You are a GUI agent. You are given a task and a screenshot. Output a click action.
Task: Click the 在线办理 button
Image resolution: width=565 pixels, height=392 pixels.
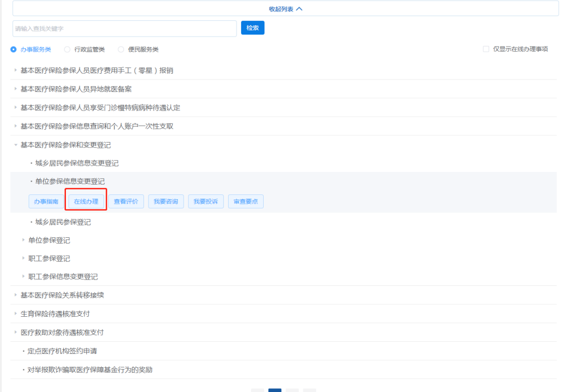(86, 202)
